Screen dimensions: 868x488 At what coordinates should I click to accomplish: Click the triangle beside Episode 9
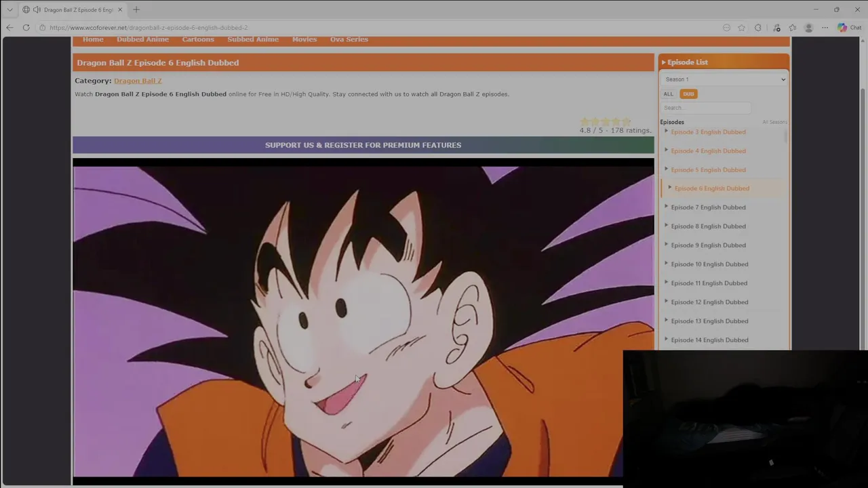pos(666,244)
